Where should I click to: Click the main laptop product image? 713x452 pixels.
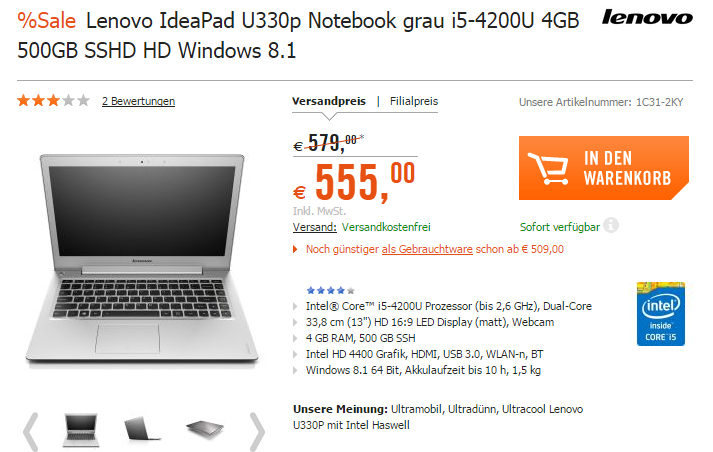pyautogui.click(x=142, y=260)
